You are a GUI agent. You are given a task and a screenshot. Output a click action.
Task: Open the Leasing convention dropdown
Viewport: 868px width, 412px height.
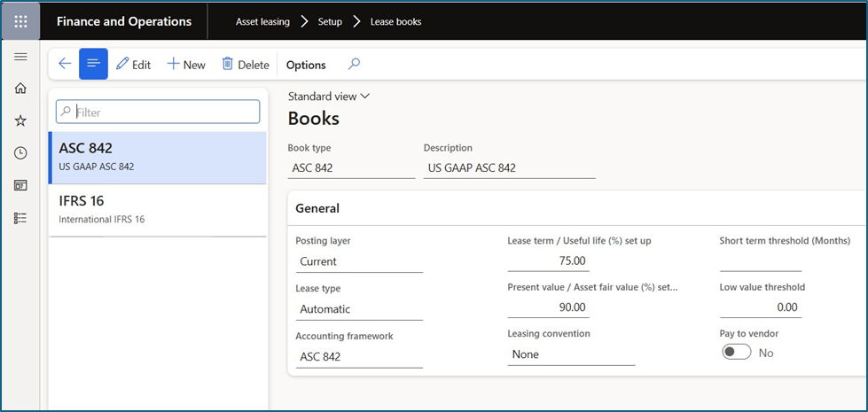(571, 354)
